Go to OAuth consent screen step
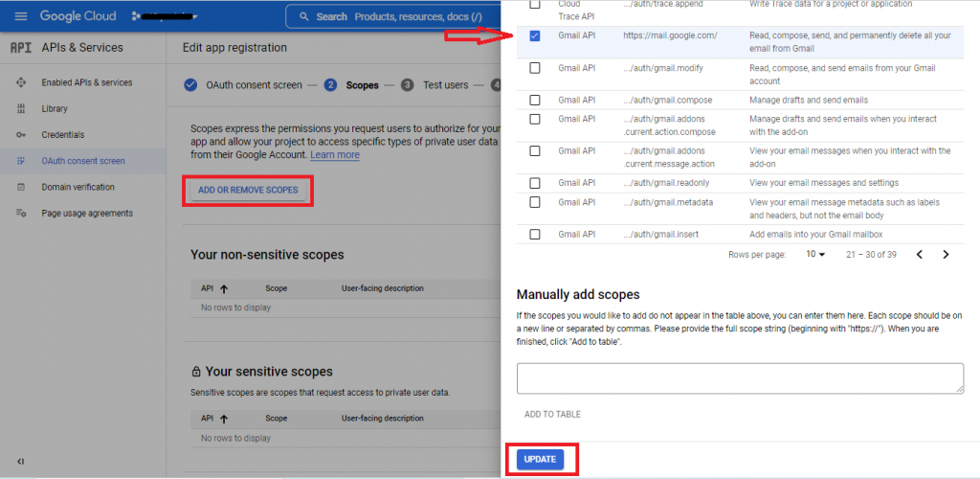Image resolution: width=980 pixels, height=479 pixels. (x=254, y=85)
